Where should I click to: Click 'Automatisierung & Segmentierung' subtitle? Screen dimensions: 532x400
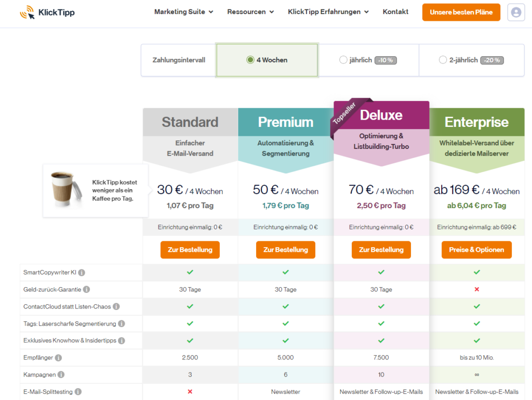286,148
